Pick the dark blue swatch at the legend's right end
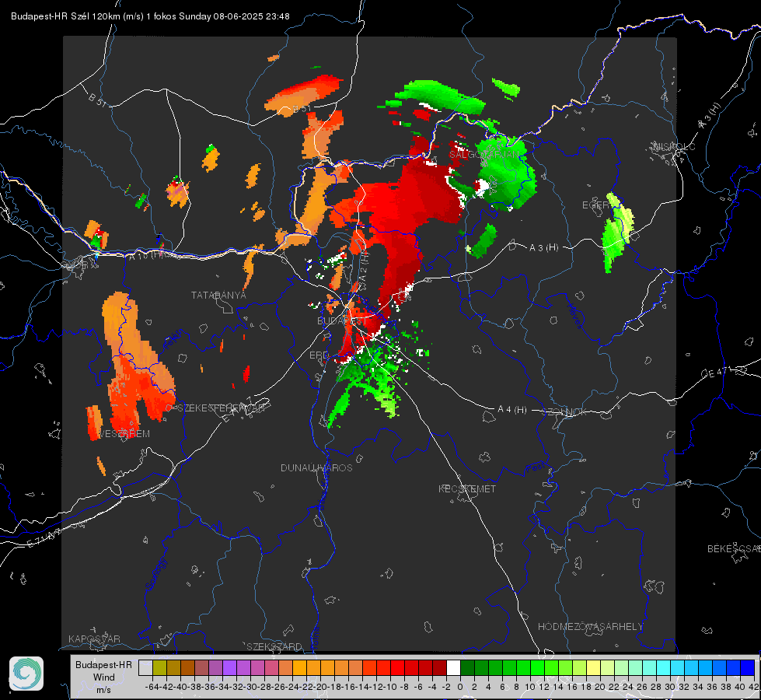 [748, 667]
